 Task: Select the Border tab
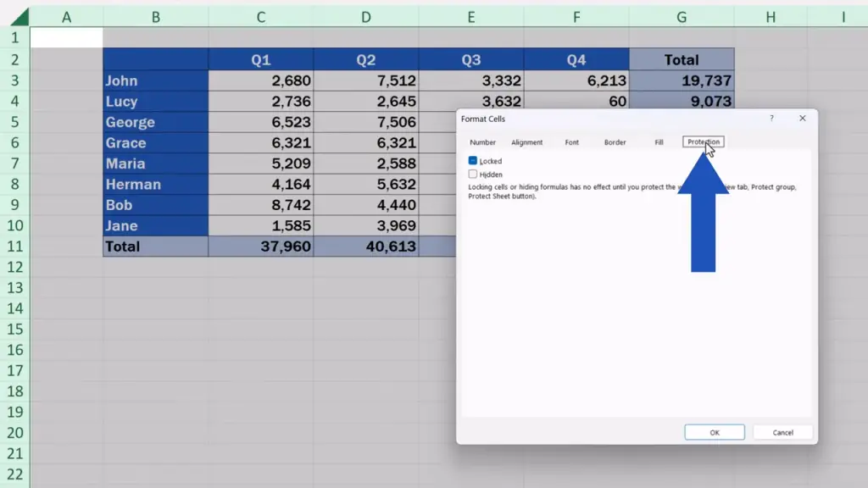click(615, 142)
